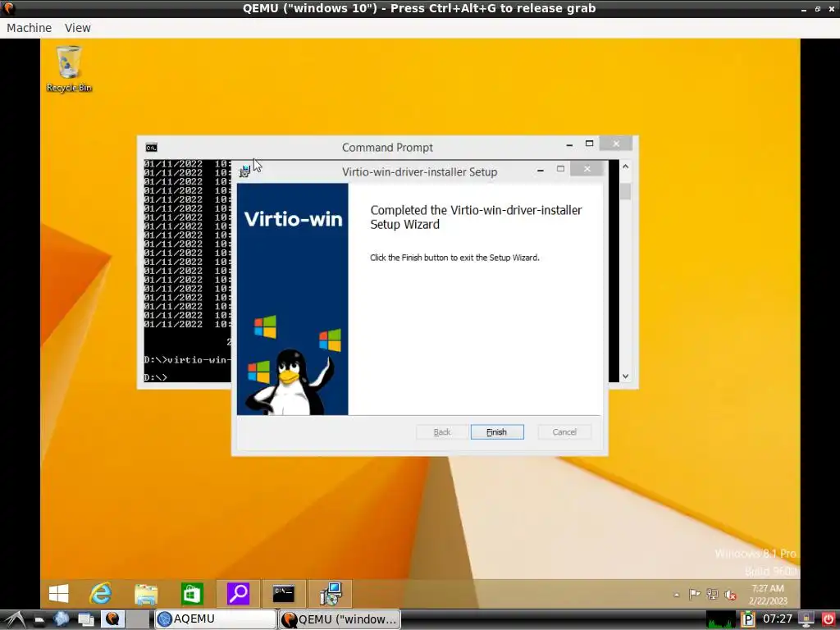Click the green CPU monitor graph
Image resolution: width=840 pixels, height=630 pixels.
point(720,619)
